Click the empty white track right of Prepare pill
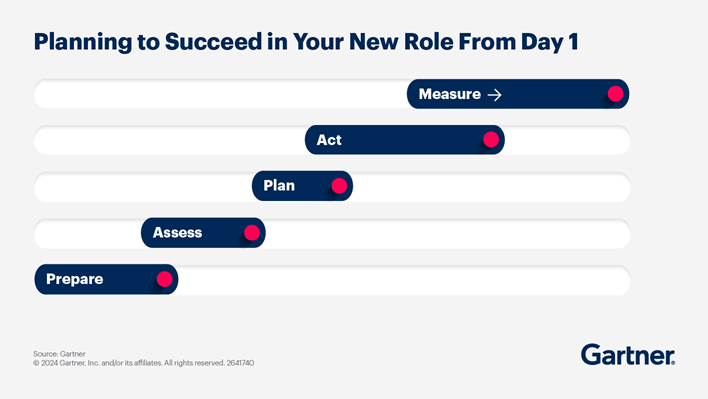Viewport: 708px width, 399px height. [x=404, y=280]
